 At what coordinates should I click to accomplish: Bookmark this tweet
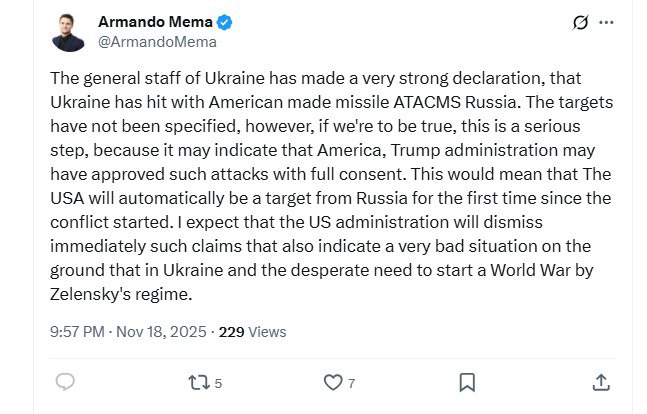pos(466,381)
